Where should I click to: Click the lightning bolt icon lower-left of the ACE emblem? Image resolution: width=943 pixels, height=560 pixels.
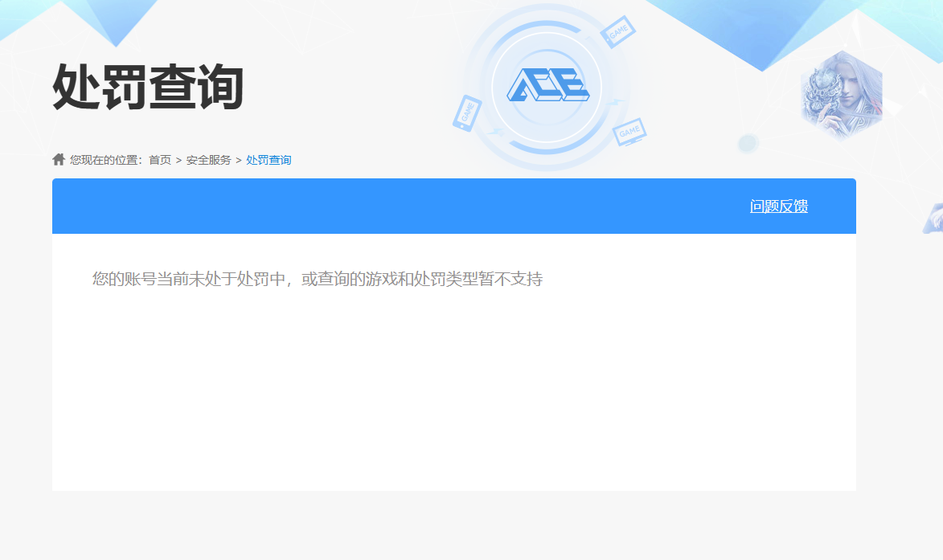click(498, 131)
